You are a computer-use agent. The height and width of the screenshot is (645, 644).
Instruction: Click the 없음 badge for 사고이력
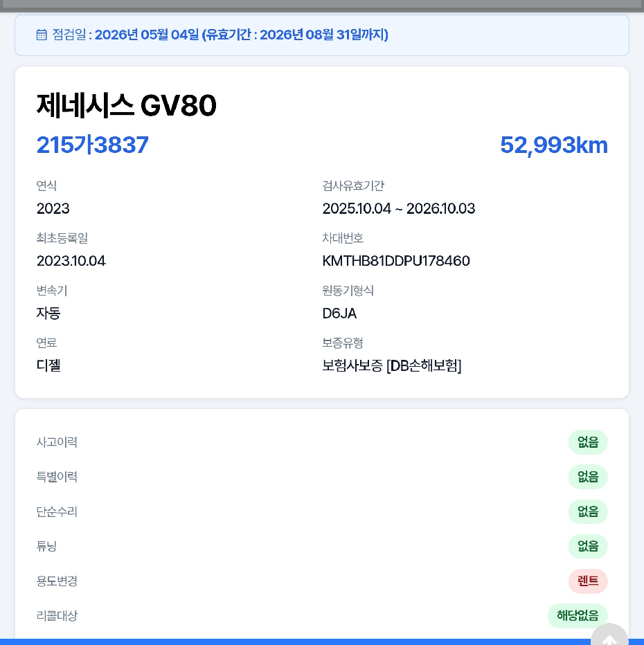tap(588, 442)
